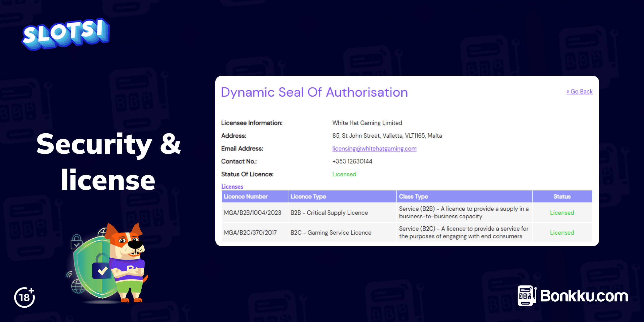Click the Licensee Information label
This screenshot has width=644, height=322.
[x=252, y=123]
